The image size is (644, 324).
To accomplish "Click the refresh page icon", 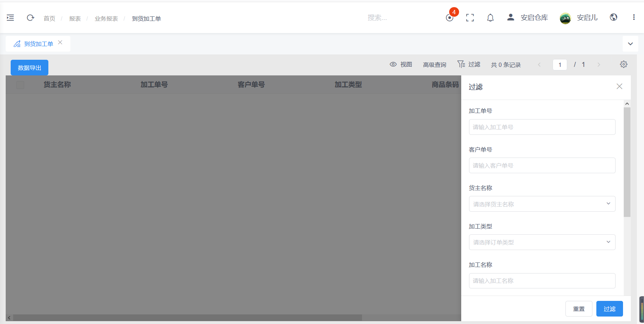I will [x=31, y=18].
